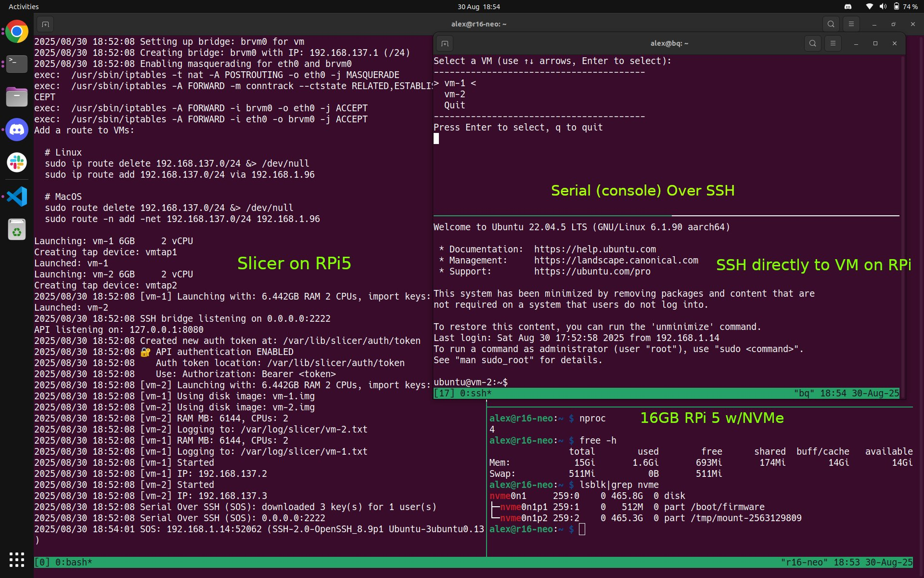
Task: Click the tmux '0:ssh*' window tab
Action: [475, 393]
